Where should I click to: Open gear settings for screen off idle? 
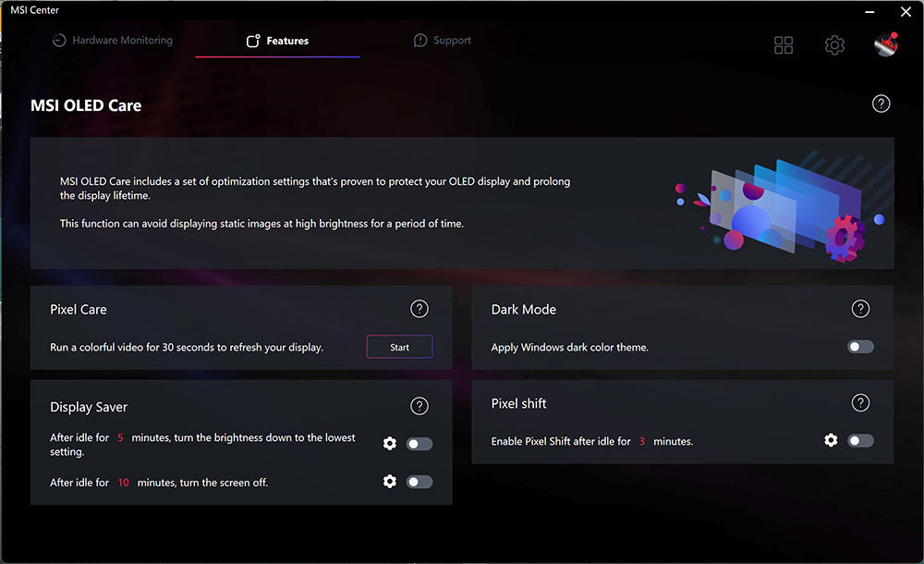click(390, 482)
